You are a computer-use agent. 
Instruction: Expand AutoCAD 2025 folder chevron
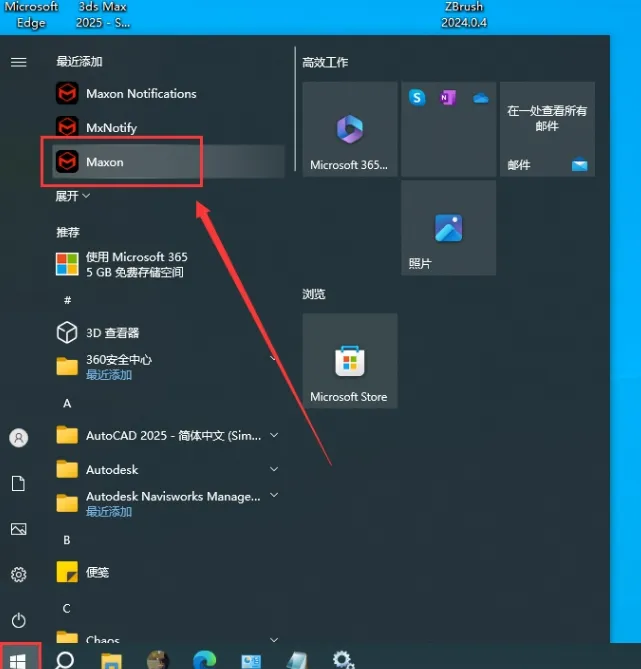click(274, 435)
